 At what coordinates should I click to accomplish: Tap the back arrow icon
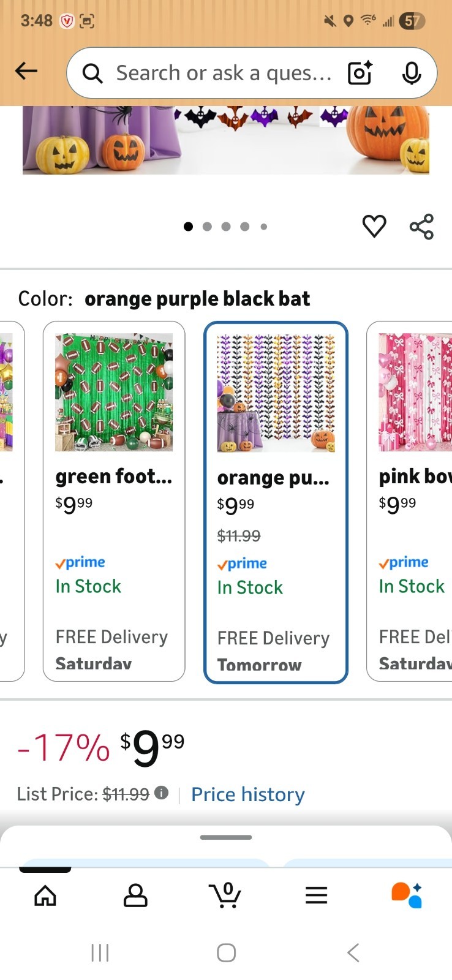[26, 72]
